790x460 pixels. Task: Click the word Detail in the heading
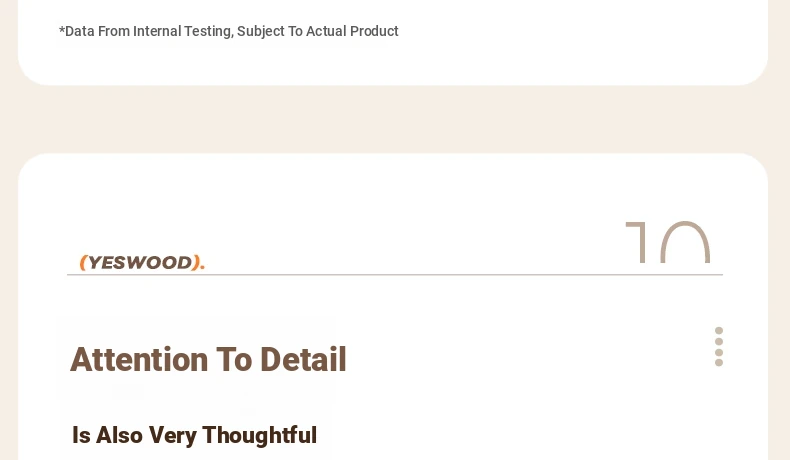[x=303, y=360]
